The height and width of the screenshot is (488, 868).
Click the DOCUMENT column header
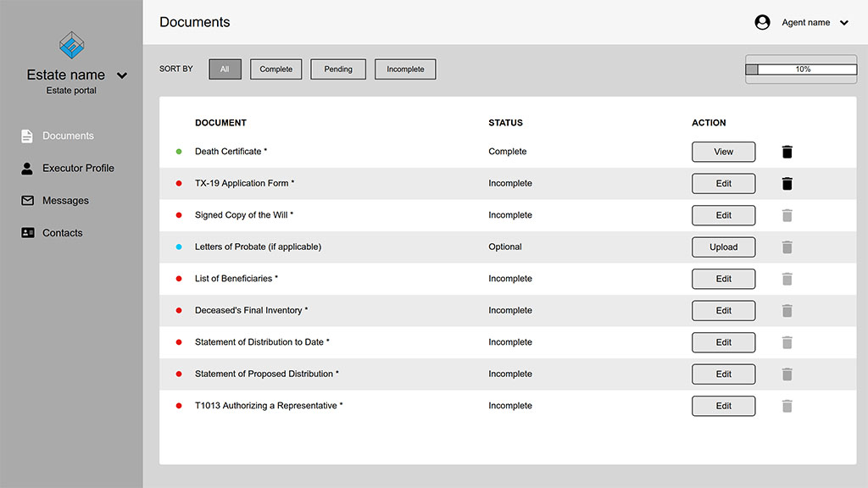(220, 123)
